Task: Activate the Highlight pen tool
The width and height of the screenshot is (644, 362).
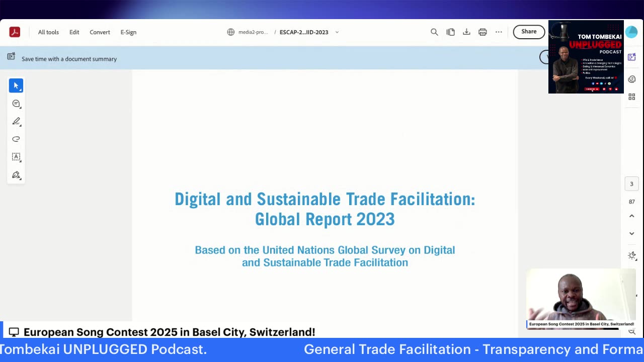Action: [x=16, y=121]
